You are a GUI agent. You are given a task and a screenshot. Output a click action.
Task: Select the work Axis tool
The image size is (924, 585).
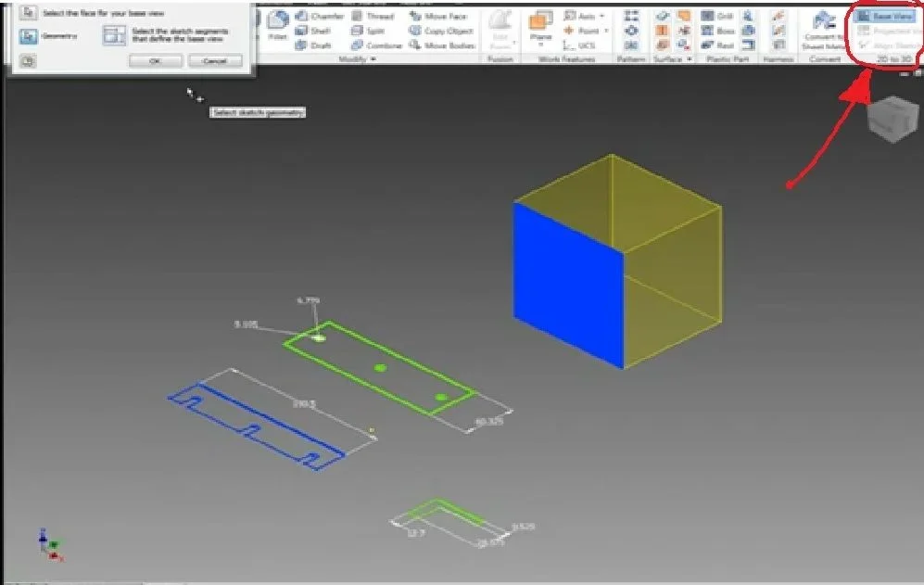tap(580, 16)
